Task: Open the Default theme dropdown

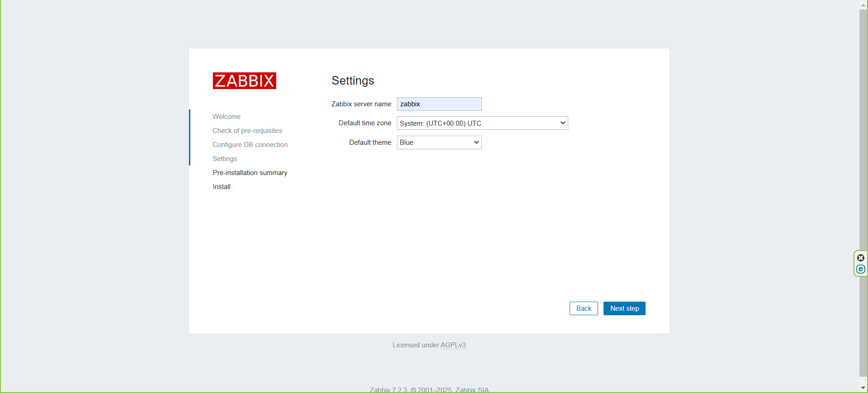Action: [x=439, y=142]
